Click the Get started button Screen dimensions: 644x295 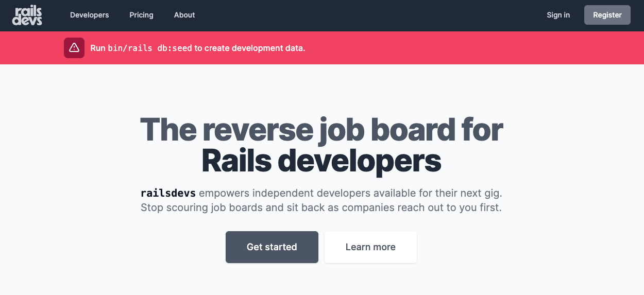click(x=272, y=247)
